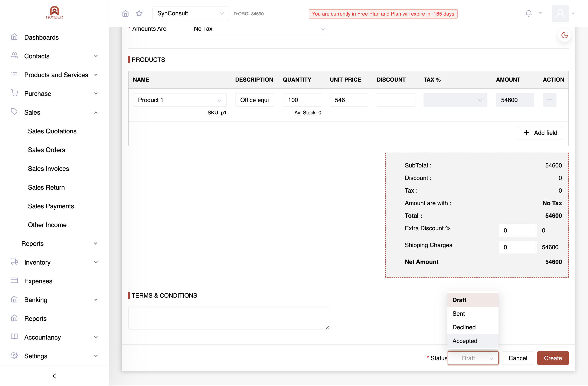The image size is (588, 386).
Task: Select Draft status option in list
Action: pyautogui.click(x=473, y=300)
